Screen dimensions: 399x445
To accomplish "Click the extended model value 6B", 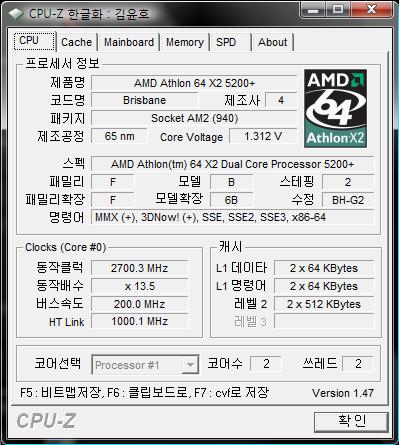I will click(231, 200).
